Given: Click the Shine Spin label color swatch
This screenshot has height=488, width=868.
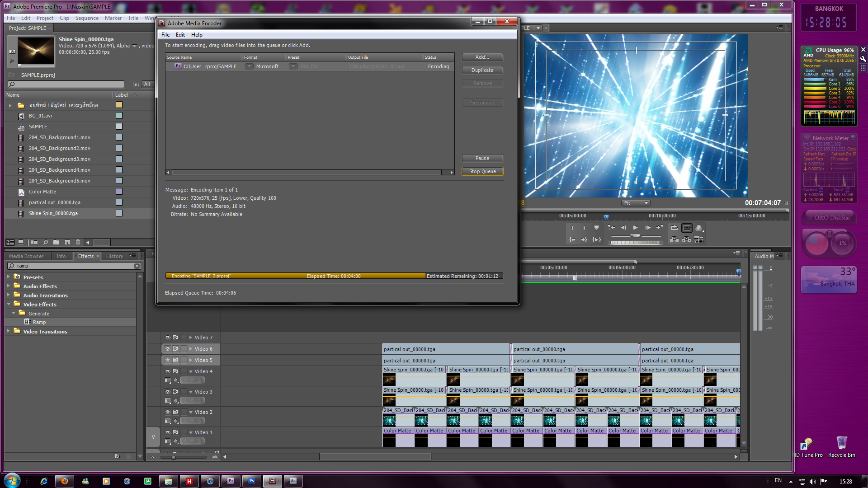Looking at the screenshot, I should coord(119,213).
